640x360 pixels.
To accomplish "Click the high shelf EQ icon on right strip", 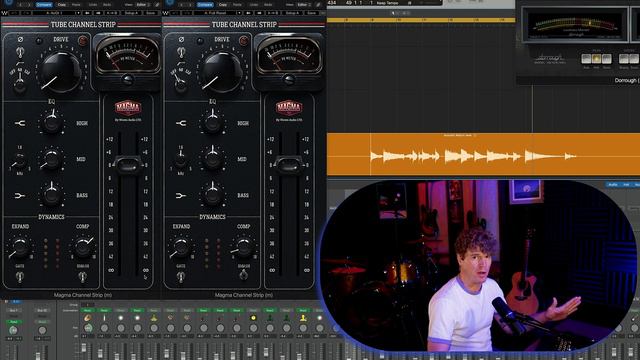I will (181, 123).
